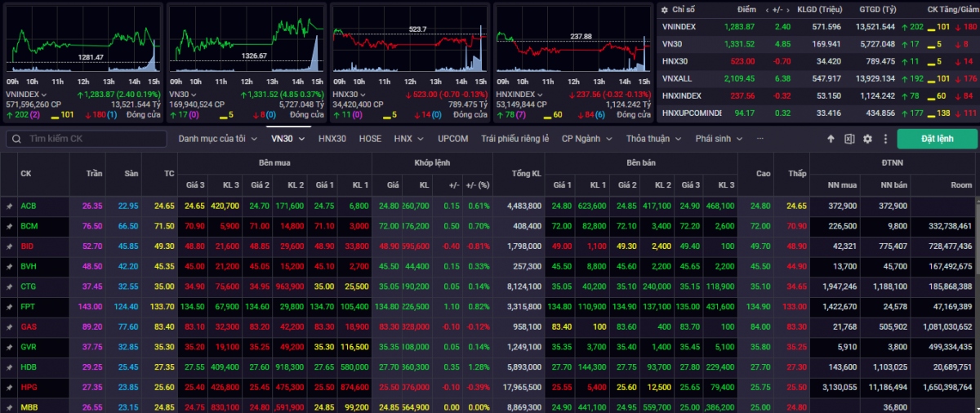Image resolution: width=980 pixels, height=413 pixels.
Task: Pin the BCM stock row
Action: (x=9, y=225)
